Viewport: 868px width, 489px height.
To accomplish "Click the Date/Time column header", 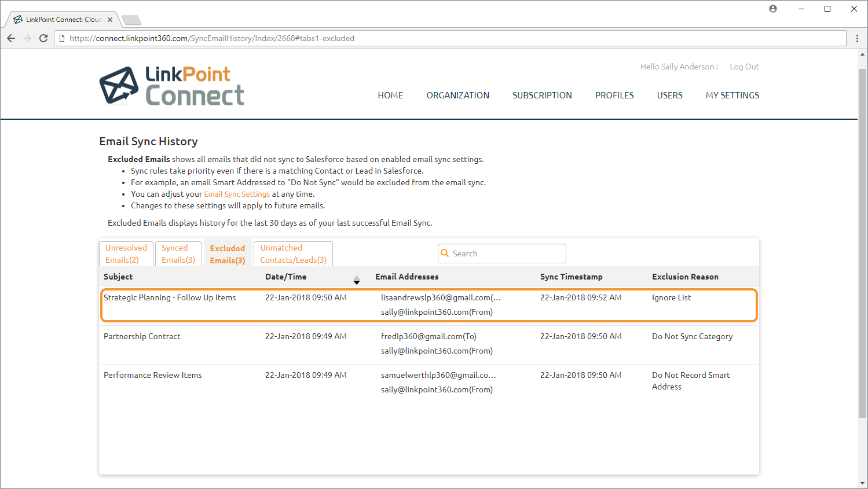I will (286, 277).
